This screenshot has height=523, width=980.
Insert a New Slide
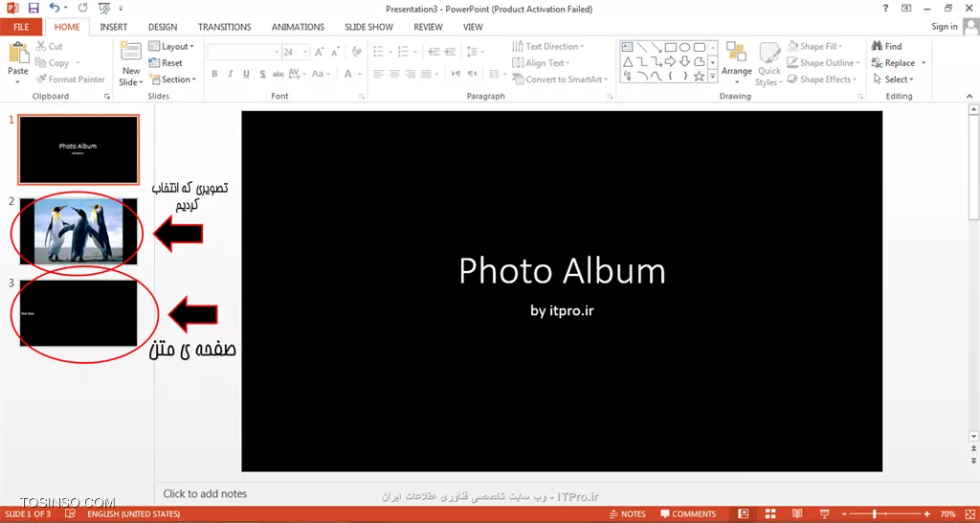(131, 64)
